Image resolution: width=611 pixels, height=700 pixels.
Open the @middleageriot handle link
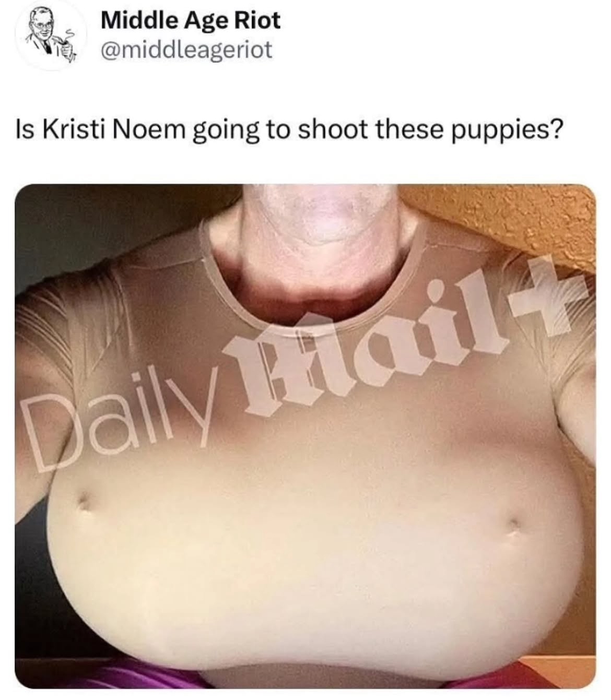pyautogui.click(x=186, y=50)
